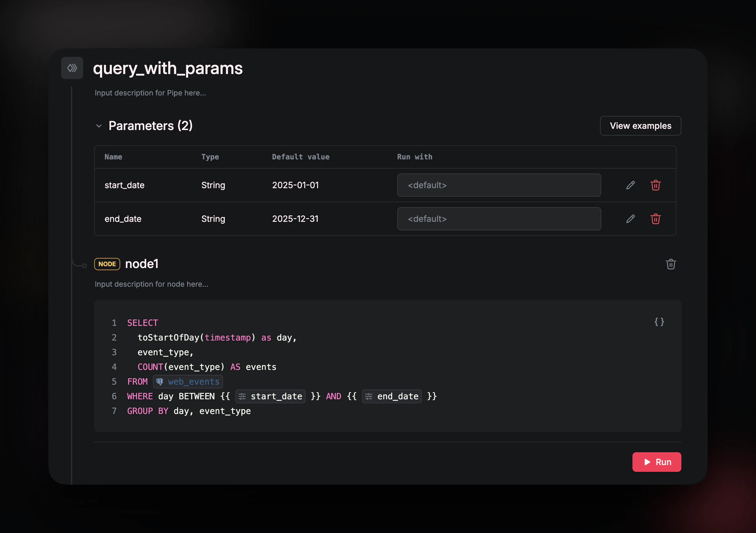
Task: Click the end_date Run with input field
Action: (498, 219)
